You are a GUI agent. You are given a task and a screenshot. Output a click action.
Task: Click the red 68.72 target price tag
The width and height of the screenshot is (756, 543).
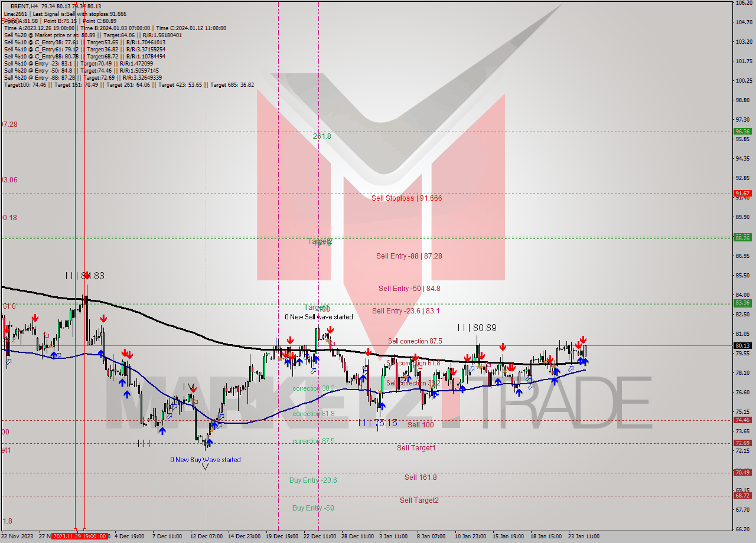(742, 496)
